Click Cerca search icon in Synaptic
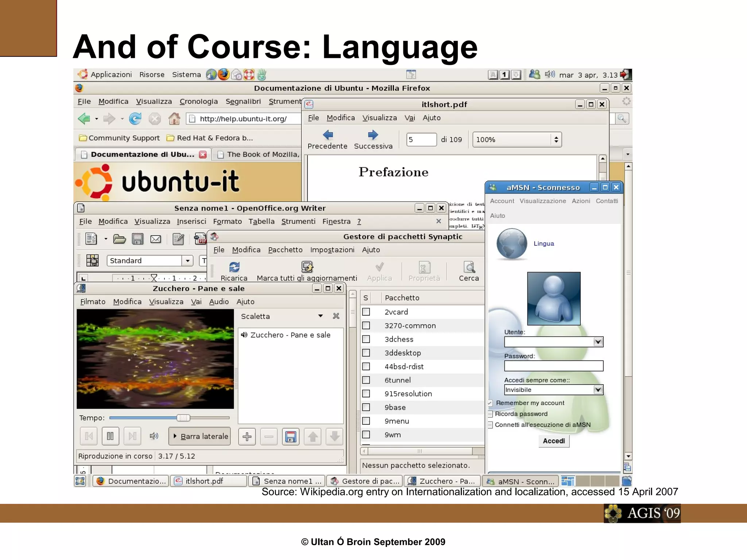This screenshot has width=747, height=560. pos(469,267)
